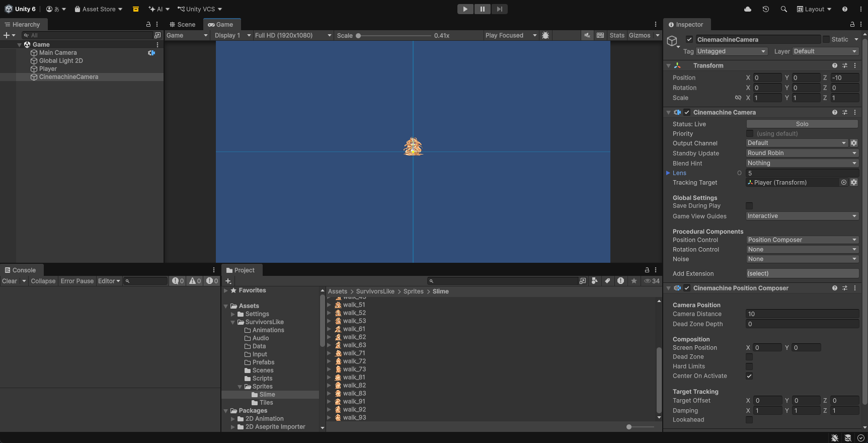Expand the Lens foldout arrow
The width and height of the screenshot is (868, 443).
(668, 173)
